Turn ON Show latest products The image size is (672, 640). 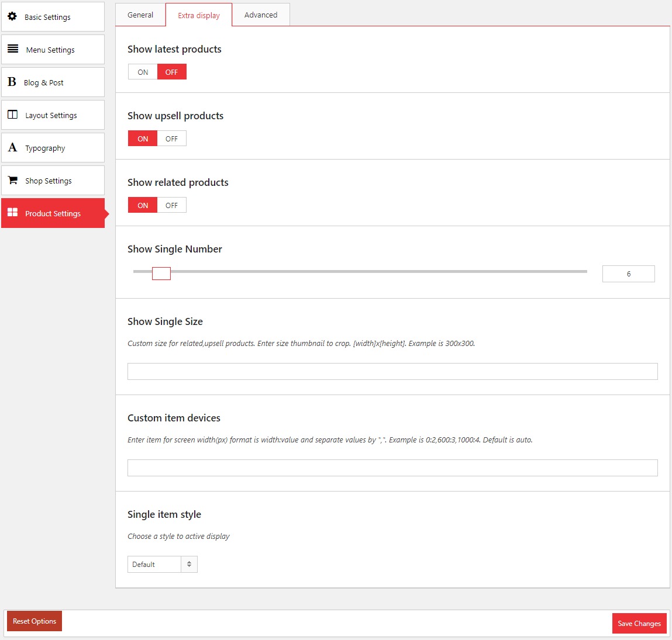[x=143, y=72]
